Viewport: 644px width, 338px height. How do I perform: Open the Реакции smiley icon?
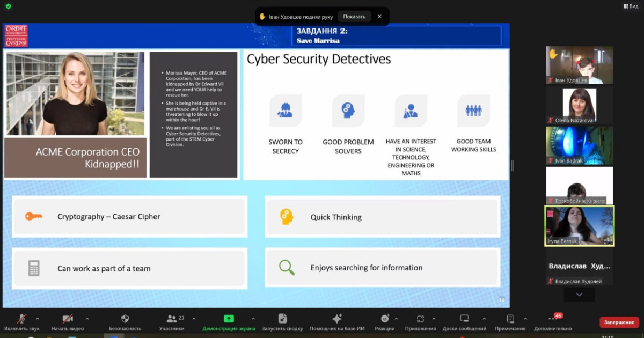tap(385, 319)
